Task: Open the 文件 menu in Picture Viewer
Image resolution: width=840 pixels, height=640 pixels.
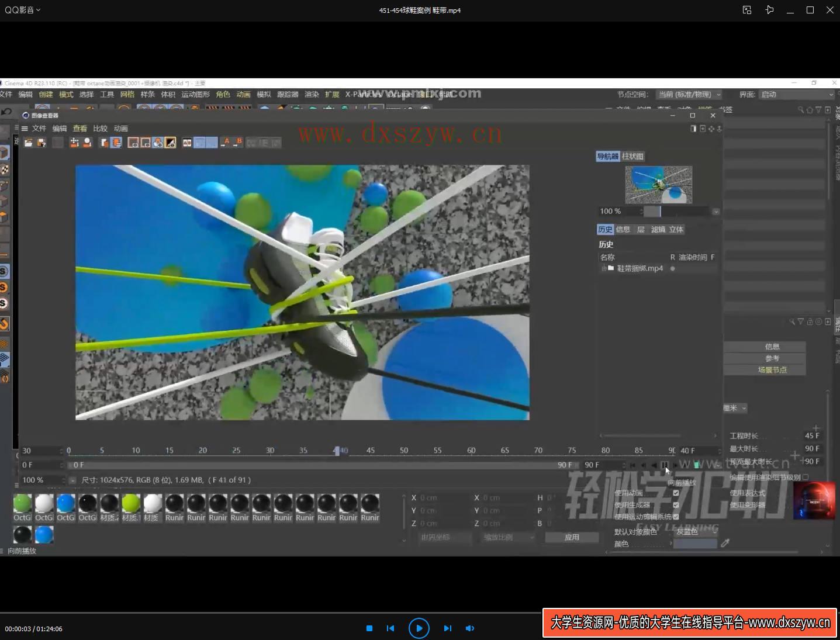Action: (39, 129)
